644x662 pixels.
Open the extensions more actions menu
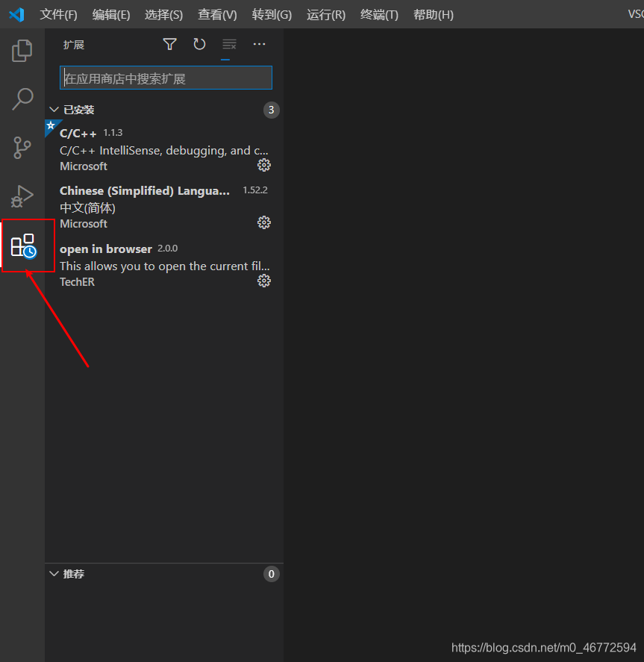(259, 44)
